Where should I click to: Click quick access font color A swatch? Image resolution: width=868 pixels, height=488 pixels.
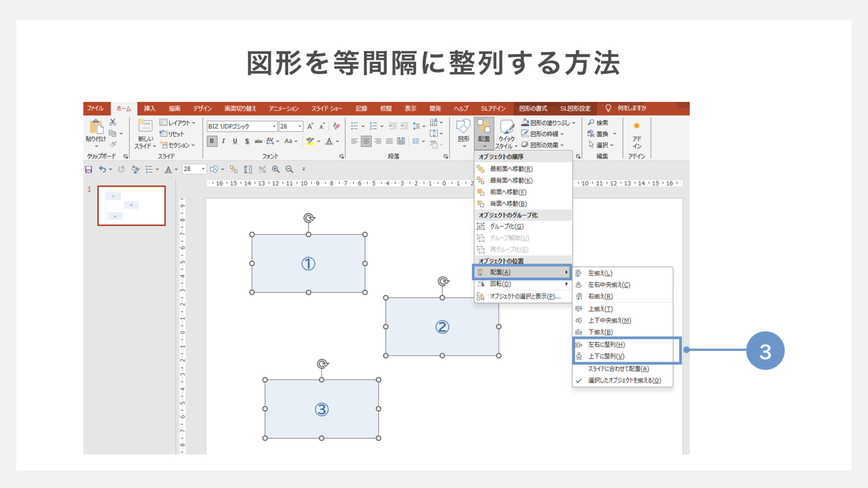point(168,169)
